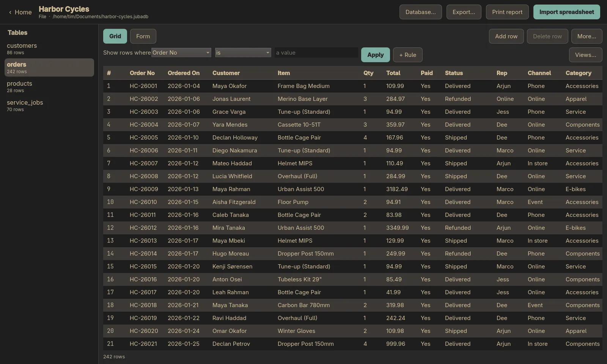Select customer Hugo Moreau
The height and width of the screenshot is (364, 607).
click(x=231, y=254)
